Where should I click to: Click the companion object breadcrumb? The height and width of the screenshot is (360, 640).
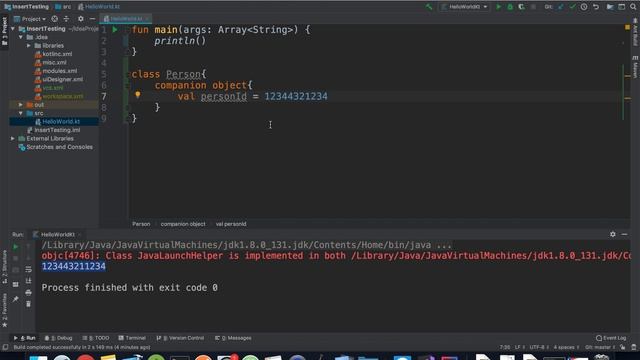[183, 224]
